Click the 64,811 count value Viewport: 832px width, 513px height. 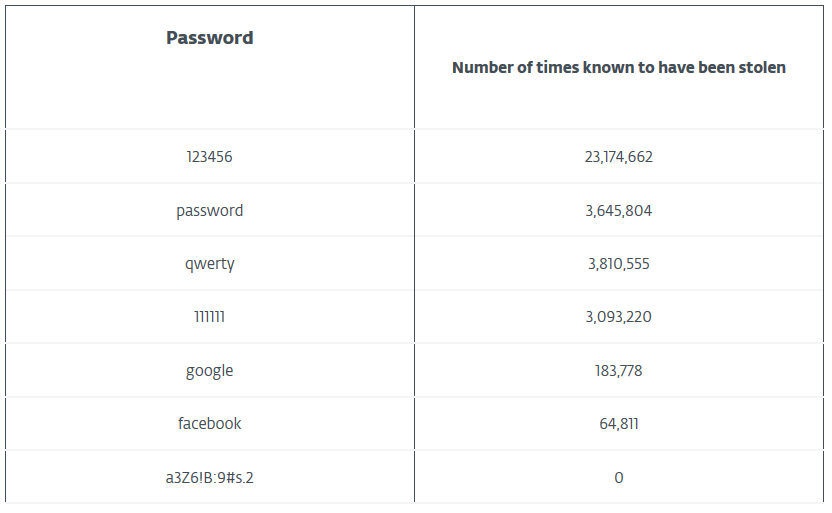pyautogui.click(x=618, y=424)
